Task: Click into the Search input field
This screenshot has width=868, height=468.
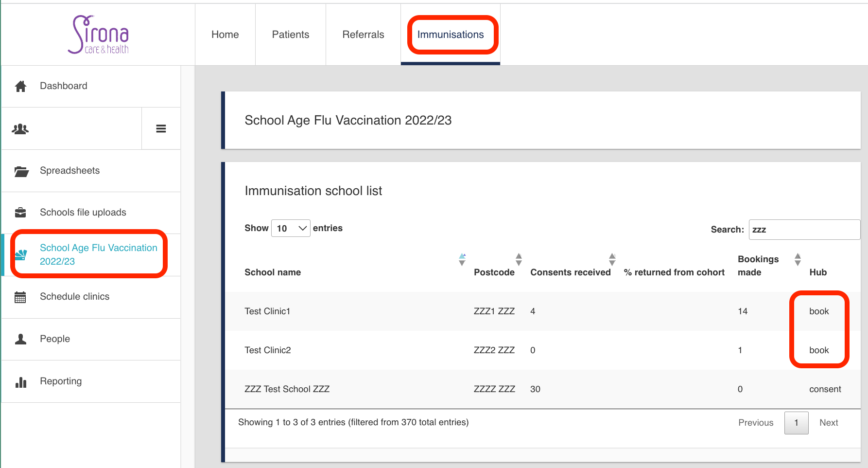Action: (x=804, y=230)
